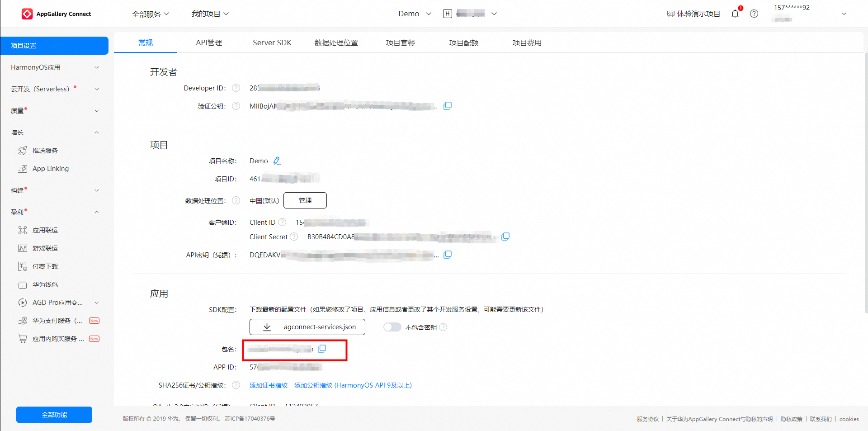The image size is (868, 431).
Task: Show help for 验证公钥
Action: tap(236, 106)
